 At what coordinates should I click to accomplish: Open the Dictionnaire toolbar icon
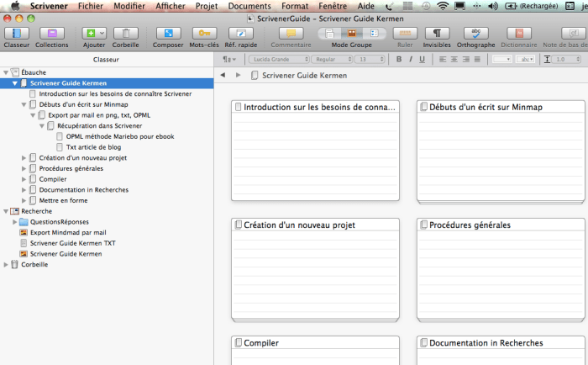pos(519,34)
